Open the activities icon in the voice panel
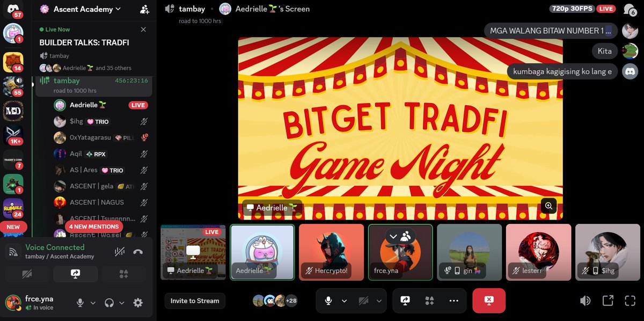The image size is (644, 321). coord(123,274)
